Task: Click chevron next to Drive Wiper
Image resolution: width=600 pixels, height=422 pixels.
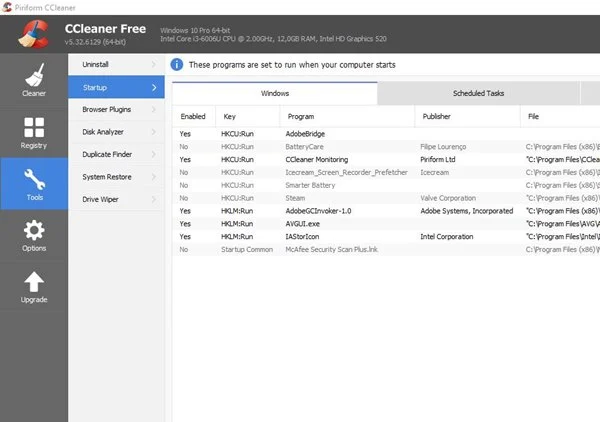Action: [154, 199]
